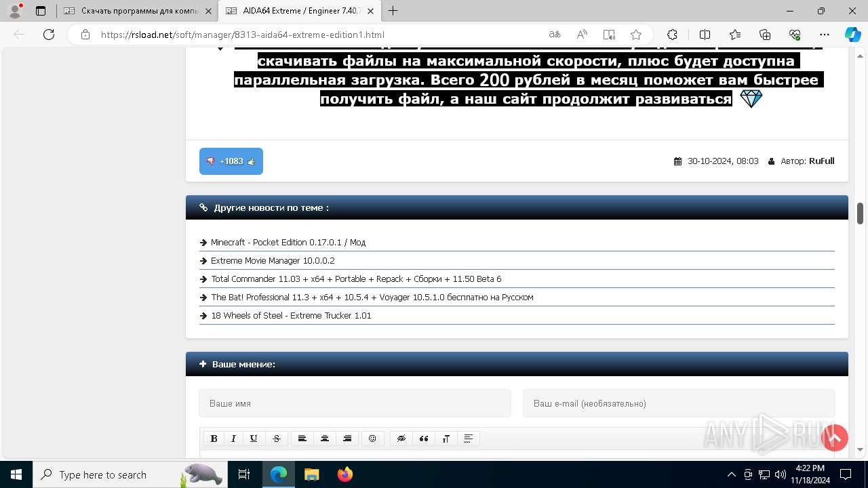Align comment text right
Image resolution: width=868 pixels, height=488 pixels.
point(347,439)
